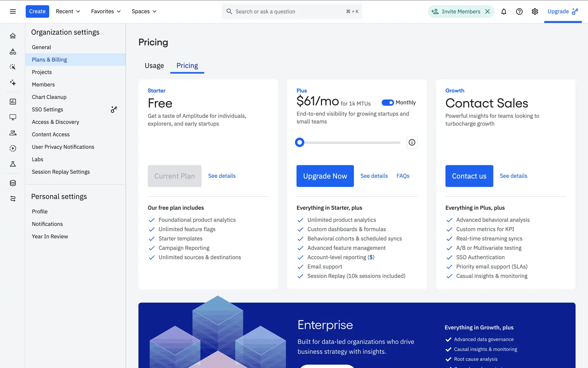The image size is (588, 368).
Task: Click the help question mark icon
Action: click(519, 11)
